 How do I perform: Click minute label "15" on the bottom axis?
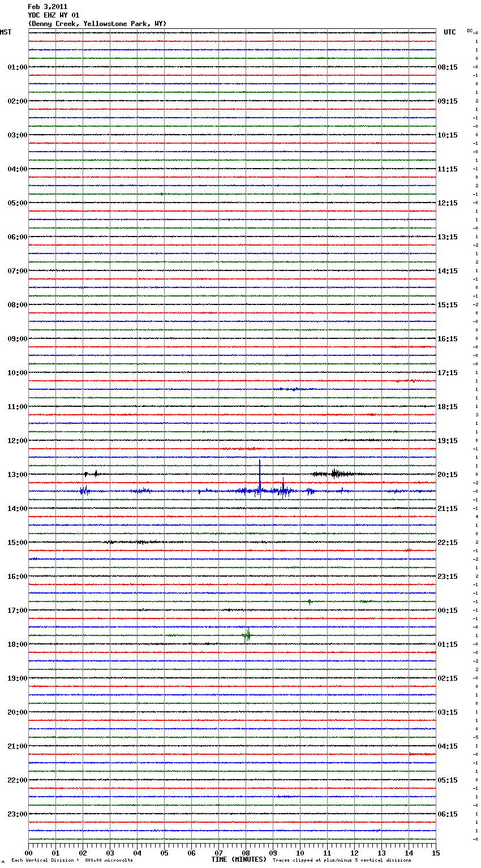436,853
